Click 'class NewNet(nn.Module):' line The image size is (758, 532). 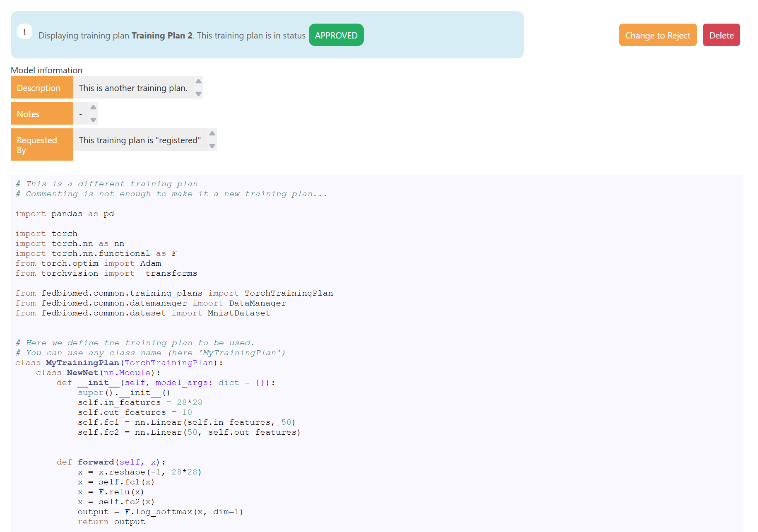point(98,373)
